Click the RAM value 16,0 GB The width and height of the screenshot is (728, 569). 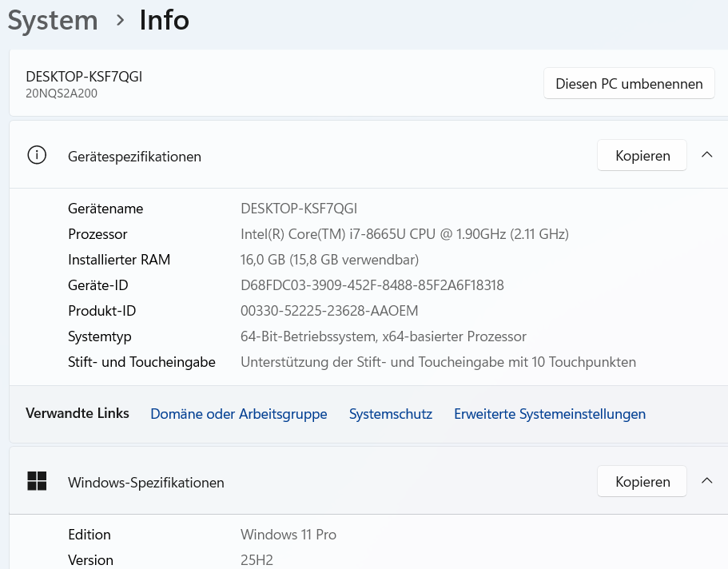point(330,260)
